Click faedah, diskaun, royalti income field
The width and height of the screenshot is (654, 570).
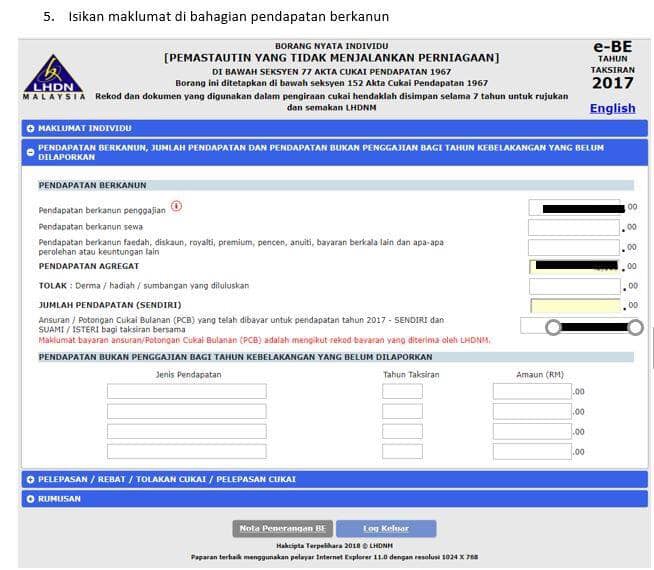point(574,247)
